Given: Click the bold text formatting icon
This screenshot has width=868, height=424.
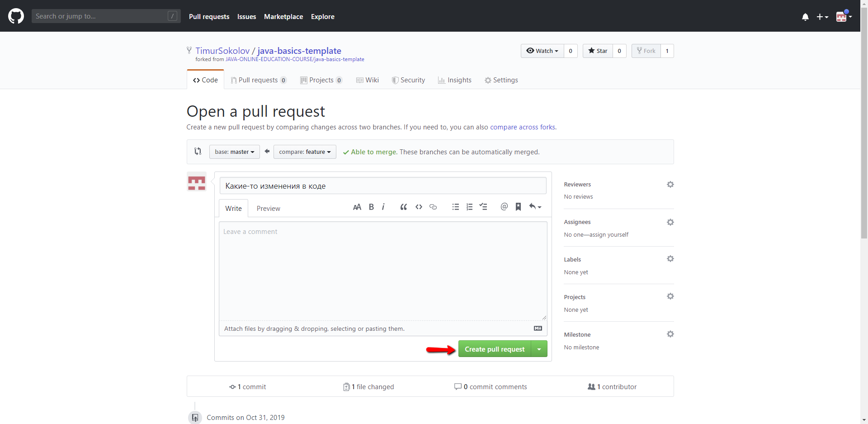Looking at the screenshot, I should (371, 207).
